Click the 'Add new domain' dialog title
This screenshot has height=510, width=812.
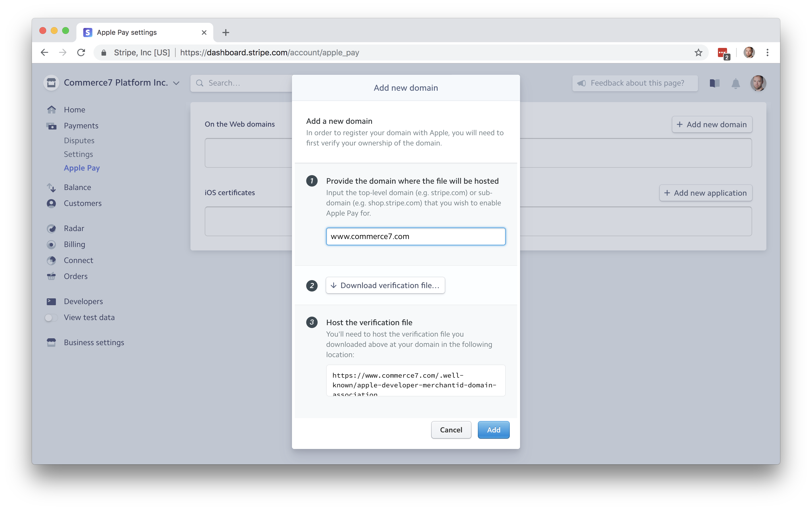point(405,88)
